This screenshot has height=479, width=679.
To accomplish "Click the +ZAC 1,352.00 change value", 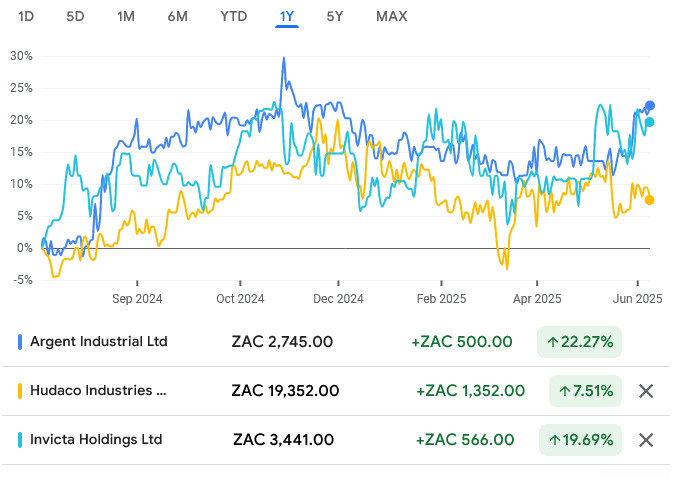I will [471, 391].
